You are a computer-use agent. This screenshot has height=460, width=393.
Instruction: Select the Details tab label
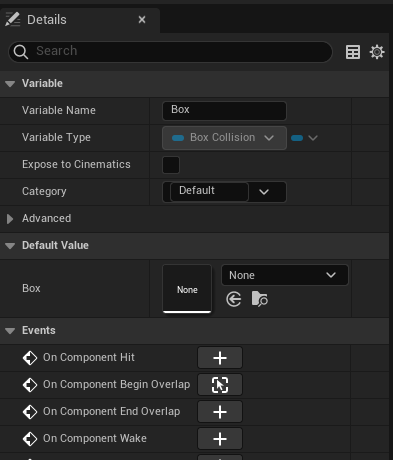pyautogui.click(x=47, y=20)
